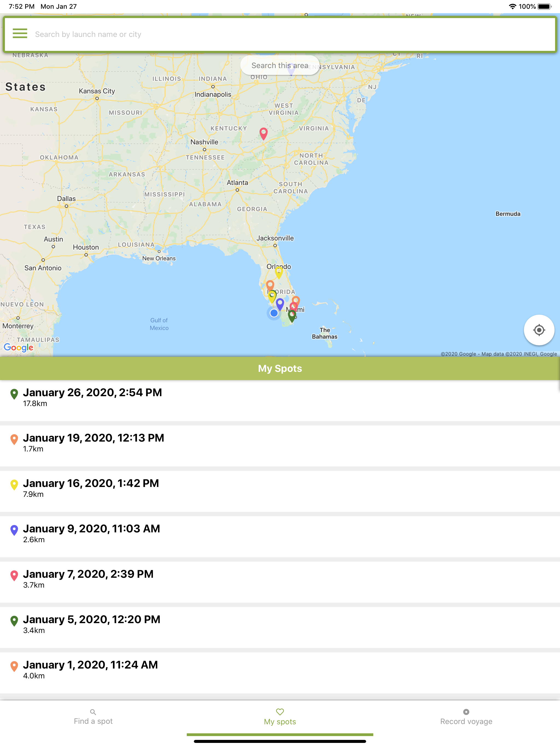
Task: Tap the 2.6km distance label
Action: coord(34,540)
